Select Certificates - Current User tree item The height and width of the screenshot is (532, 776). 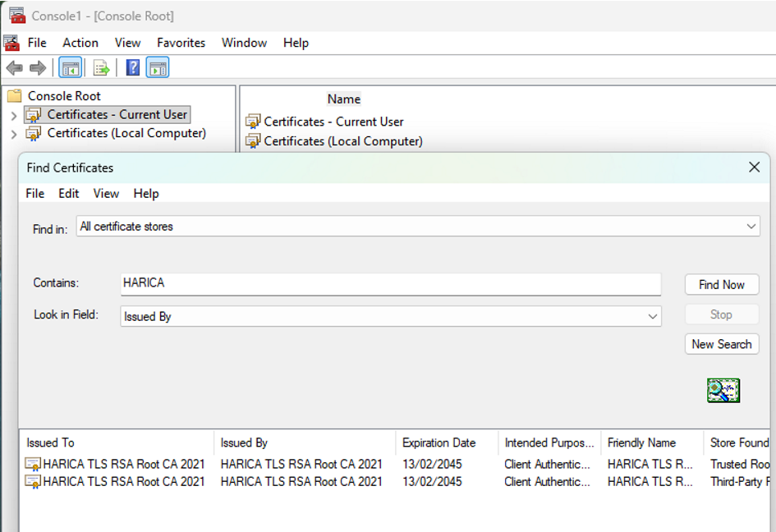pos(117,115)
